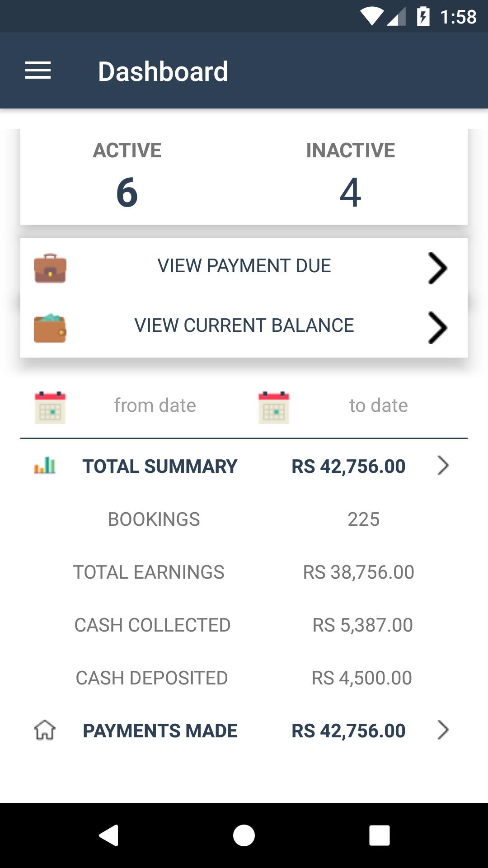Select the to date field
This screenshot has width=488, height=868.
pos(379,406)
